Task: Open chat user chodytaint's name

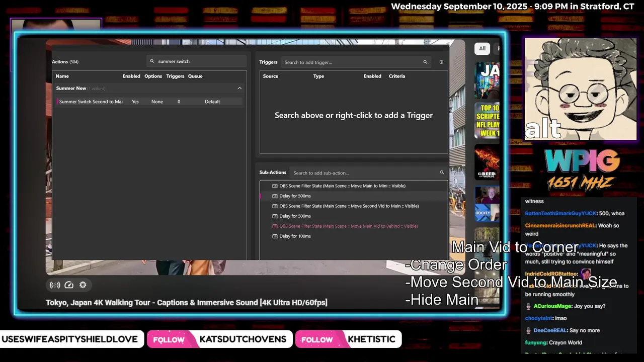Action: (x=539, y=318)
